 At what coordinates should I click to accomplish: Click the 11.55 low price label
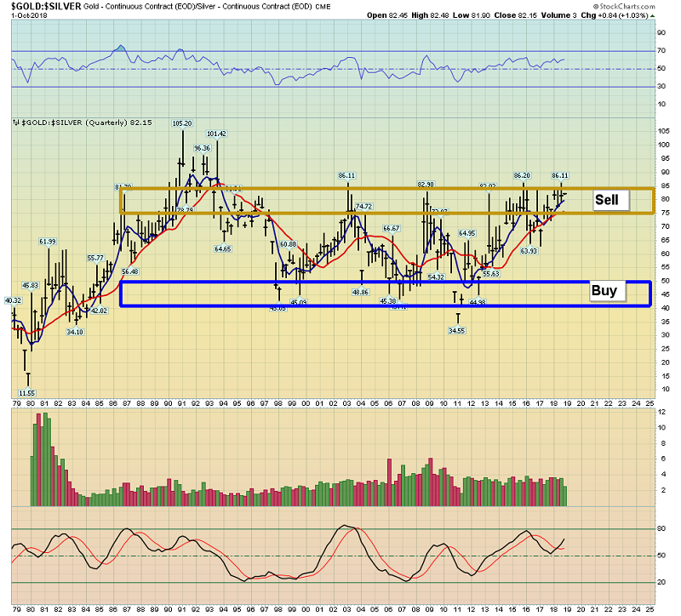click(26, 393)
